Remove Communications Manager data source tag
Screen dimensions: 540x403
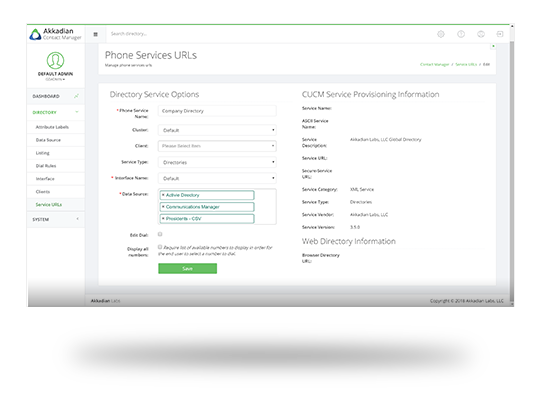tap(163, 207)
